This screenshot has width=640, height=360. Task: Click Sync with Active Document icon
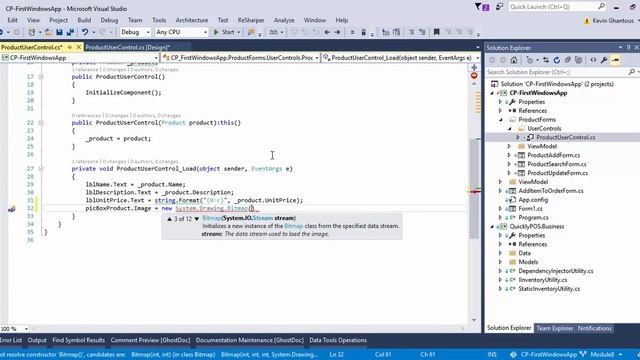546,60
